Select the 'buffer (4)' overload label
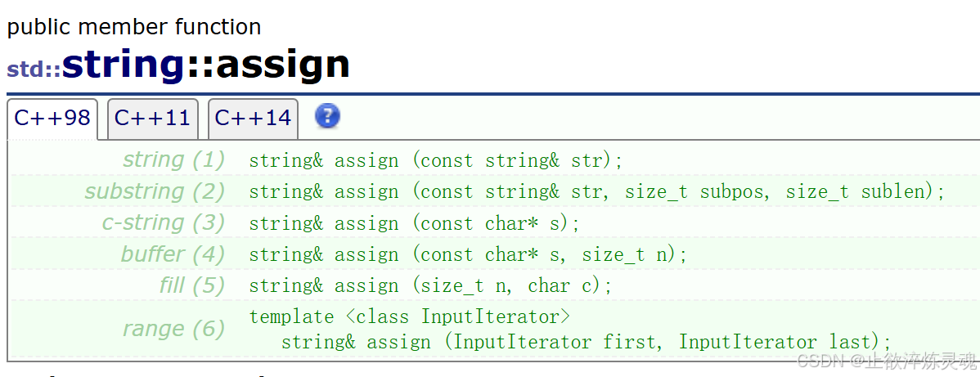The height and width of the screenshot is (377, 980). (173, 254)
